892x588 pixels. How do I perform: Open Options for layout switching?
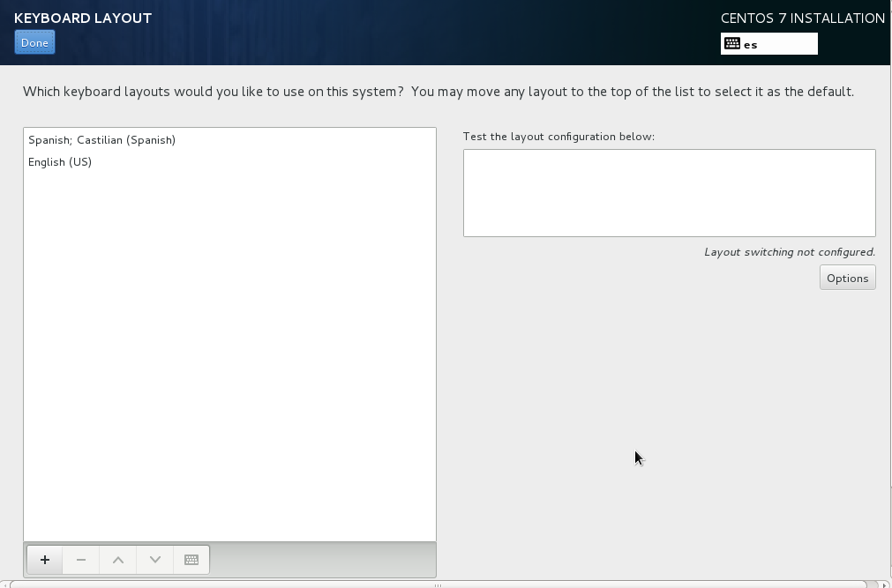[x=846, y=277]
